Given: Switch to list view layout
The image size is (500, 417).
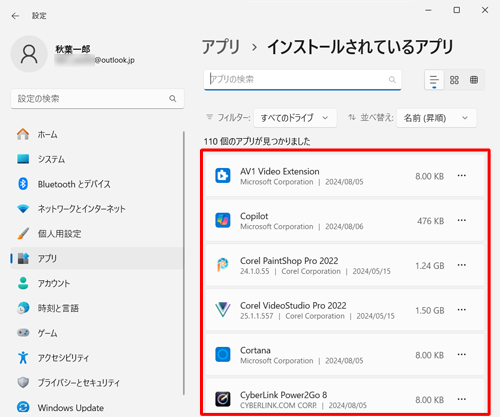Looking at the screenshot, I should [434, 80].
